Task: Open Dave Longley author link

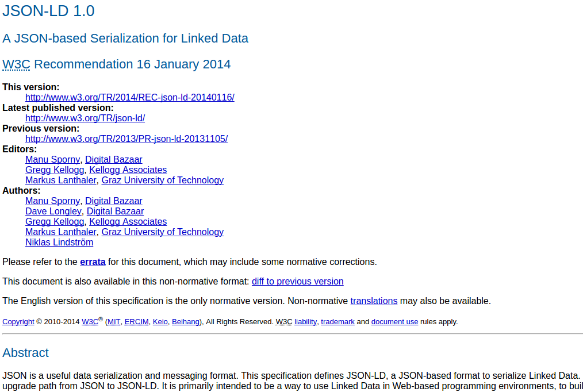Action: (53, 212)
